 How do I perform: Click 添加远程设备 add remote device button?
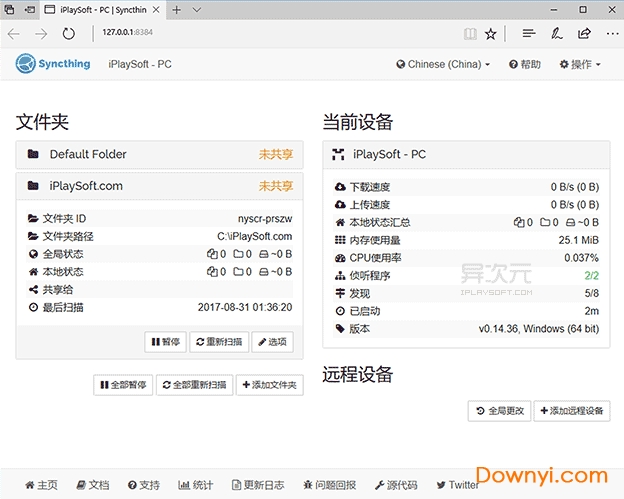[571, 411]
